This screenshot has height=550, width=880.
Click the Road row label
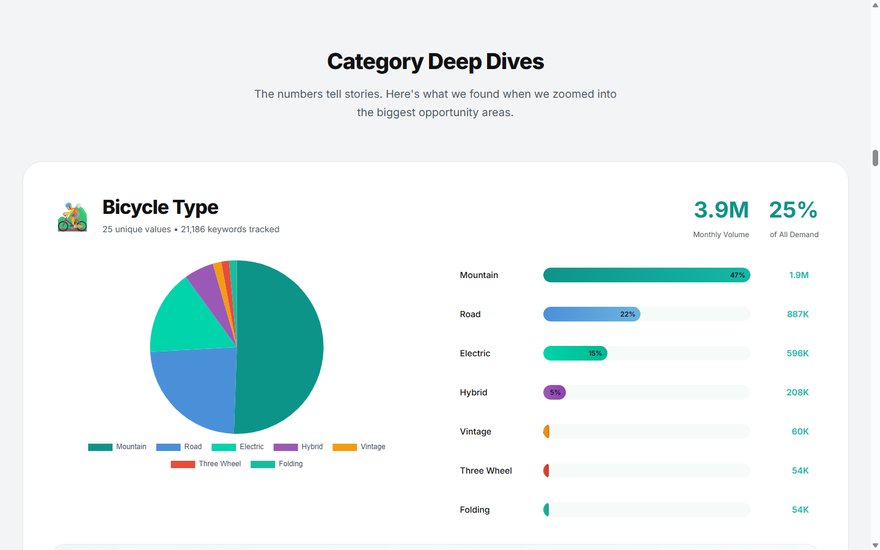pos(470,314)
